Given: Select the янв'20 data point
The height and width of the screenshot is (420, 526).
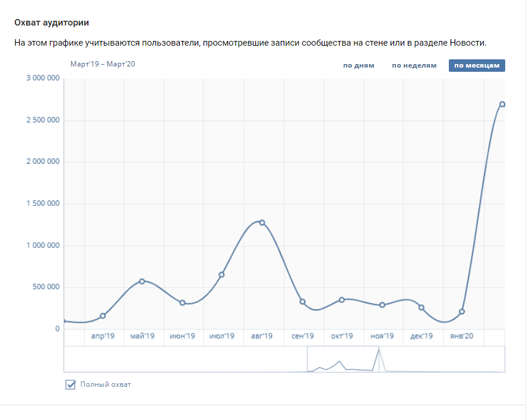Looking at the screenshot, I should [462, 310].
